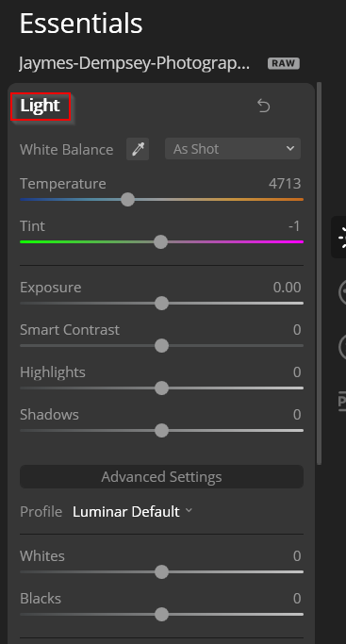Open the White Balance As Shot dropdown
The image size is (346, 644).
point(233,149)
